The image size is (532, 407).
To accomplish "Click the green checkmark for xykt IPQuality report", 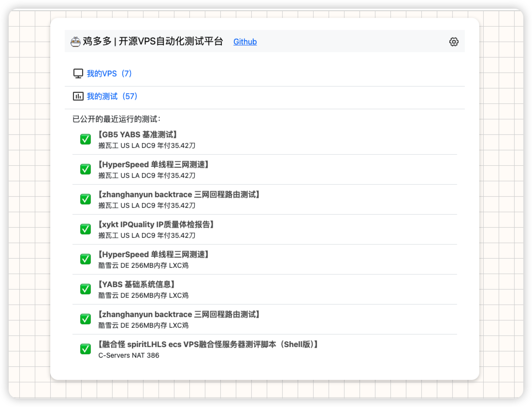I will (85, 229).
